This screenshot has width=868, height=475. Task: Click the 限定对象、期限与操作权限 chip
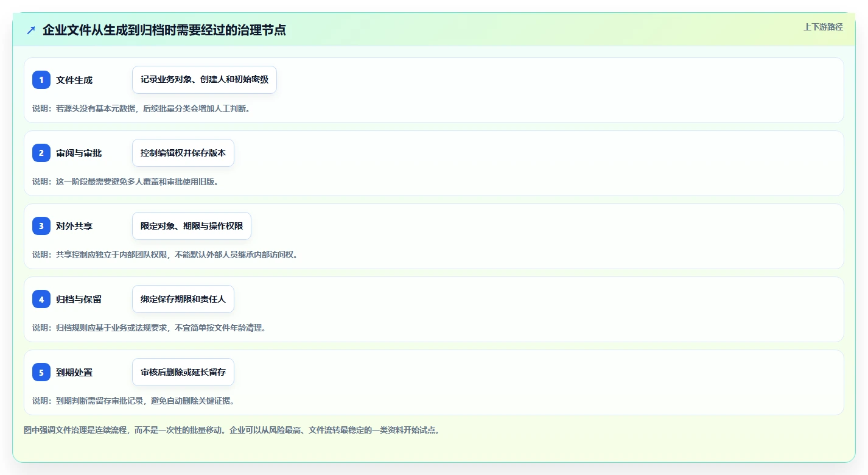pos(192,226)
